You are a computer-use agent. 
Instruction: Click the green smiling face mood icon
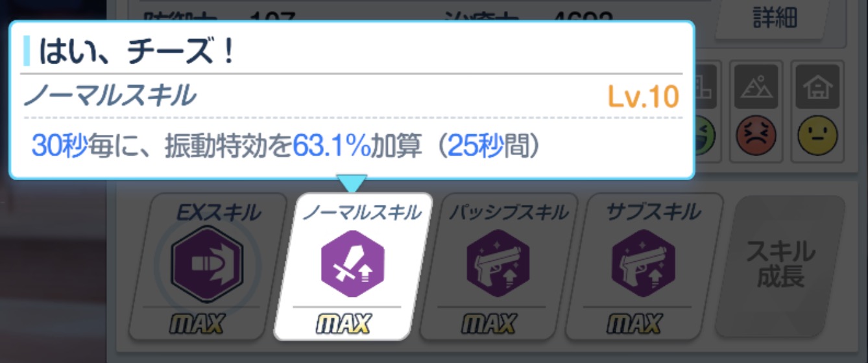[x=706, y=135]
